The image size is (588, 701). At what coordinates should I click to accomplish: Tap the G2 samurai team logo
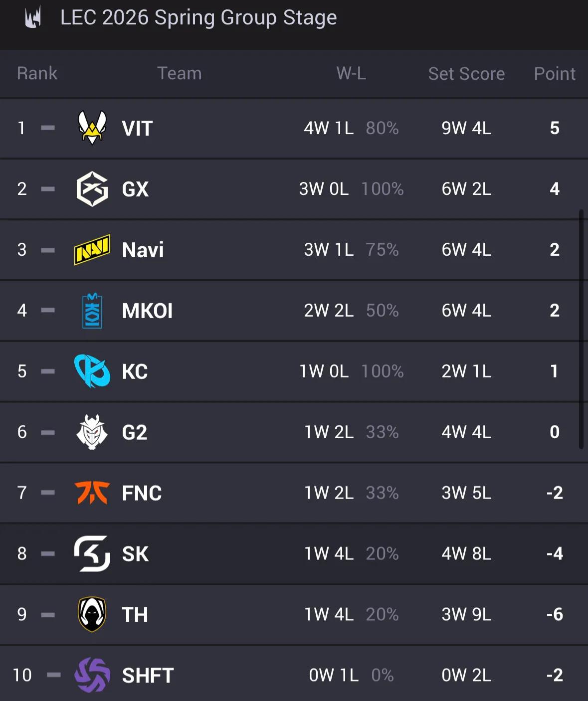[92, 432]
